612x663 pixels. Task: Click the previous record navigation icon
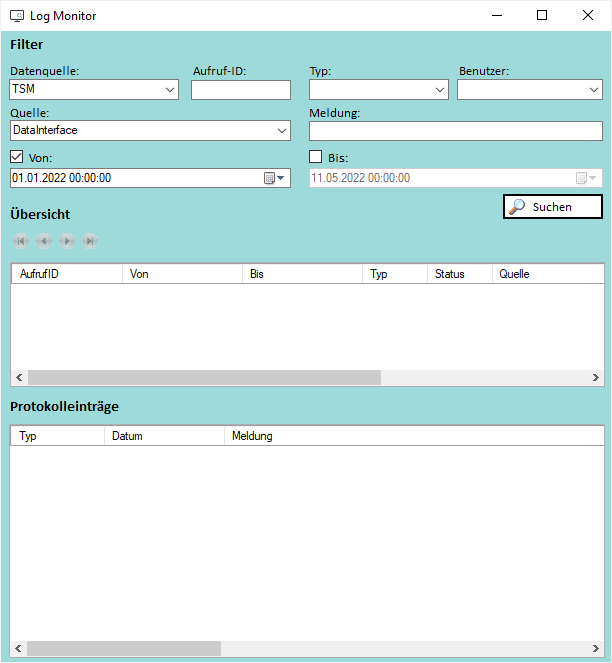click(x=43, y=241)
